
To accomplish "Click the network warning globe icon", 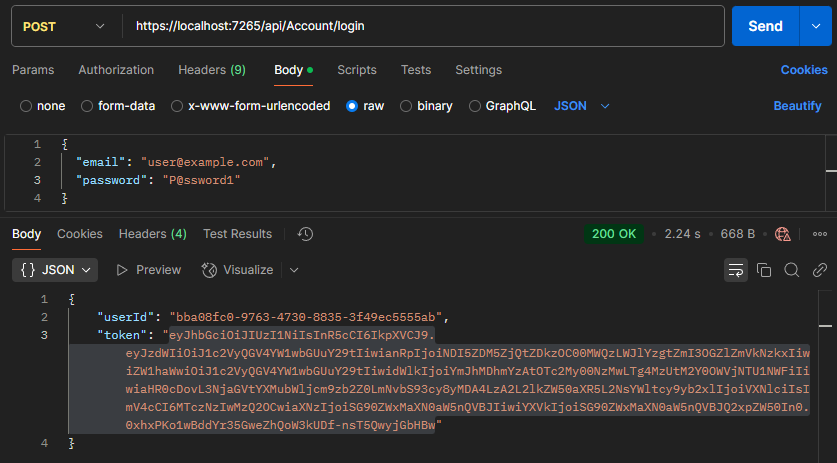I will 783,234.
